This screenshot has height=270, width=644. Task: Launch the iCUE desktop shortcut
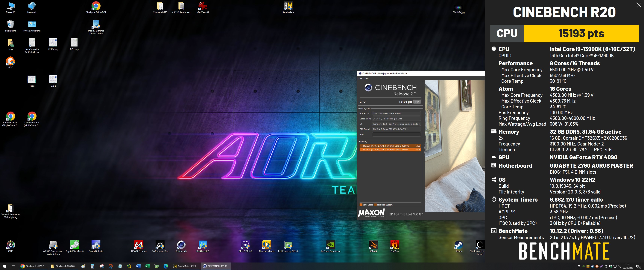click(10, 246)
